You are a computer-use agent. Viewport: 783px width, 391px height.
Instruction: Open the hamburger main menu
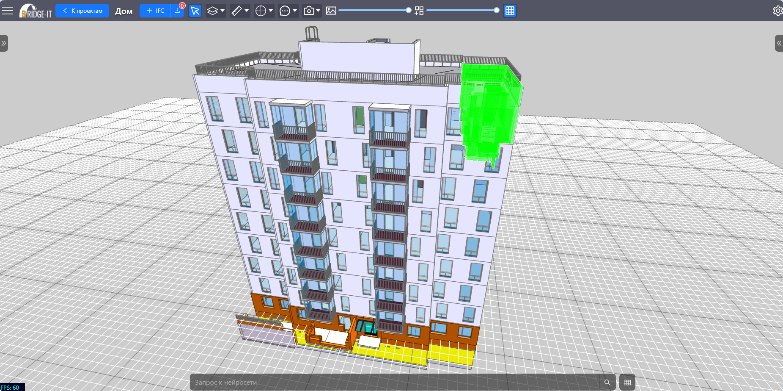point(7,10)
